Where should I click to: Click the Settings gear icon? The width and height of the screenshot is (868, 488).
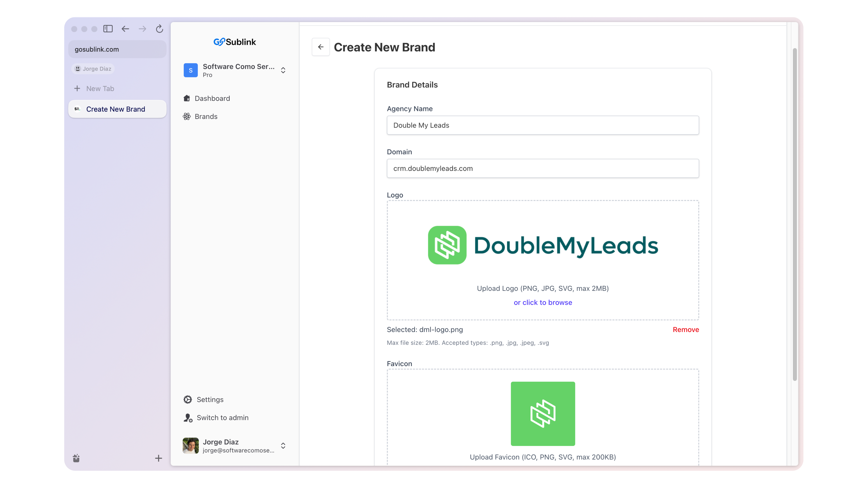point(188,399)
